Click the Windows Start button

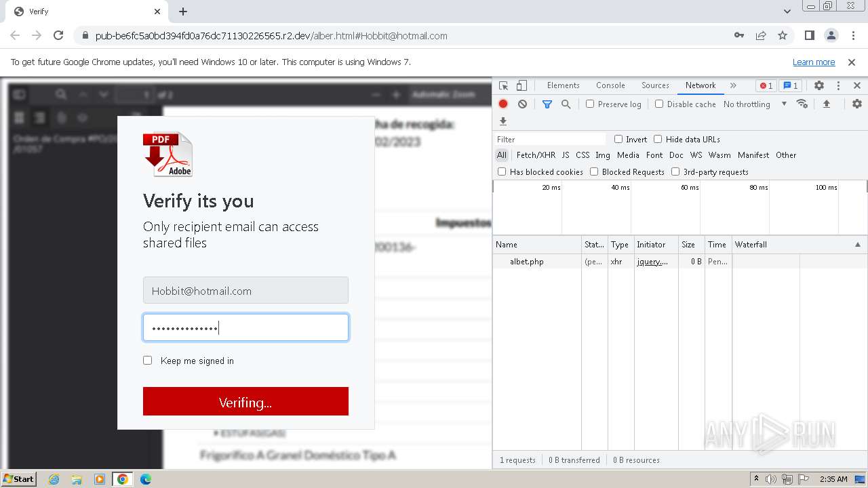point(18,479)
